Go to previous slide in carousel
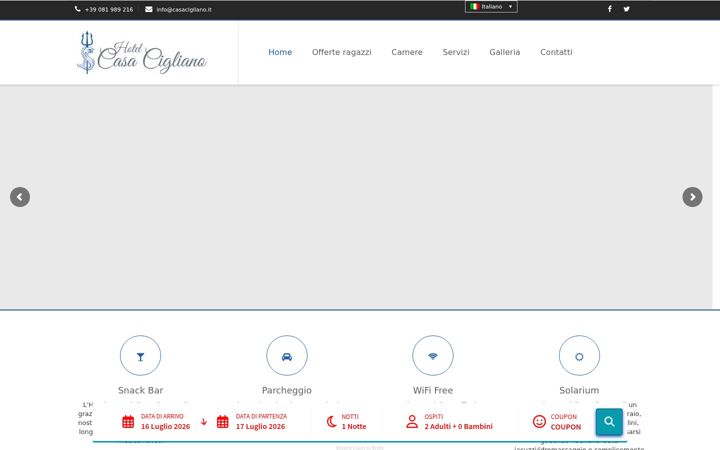This screenshot has height=450, width=720. coord(20,197)
